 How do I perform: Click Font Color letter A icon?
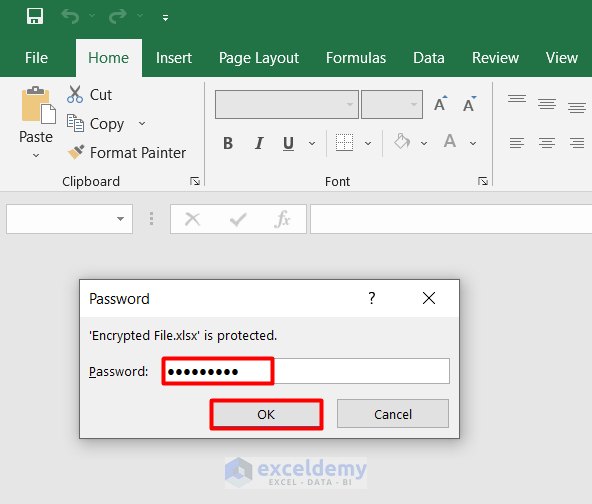(450, 142)
